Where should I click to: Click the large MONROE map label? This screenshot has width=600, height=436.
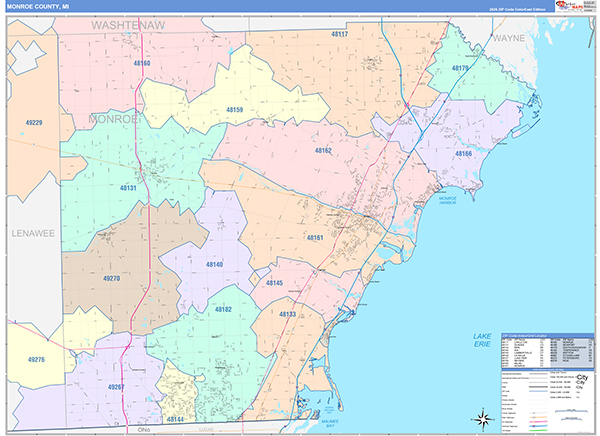tap(113, 119)
